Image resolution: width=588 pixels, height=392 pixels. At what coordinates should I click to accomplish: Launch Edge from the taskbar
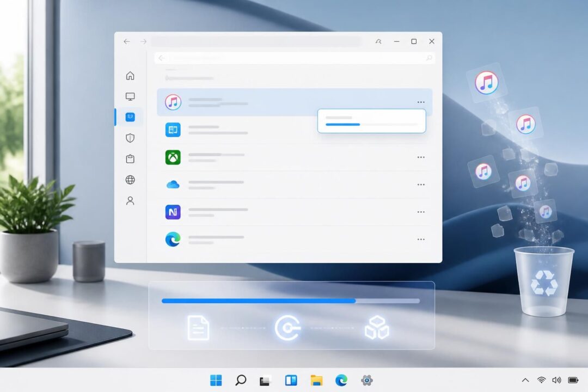click(x=341, y=381)
